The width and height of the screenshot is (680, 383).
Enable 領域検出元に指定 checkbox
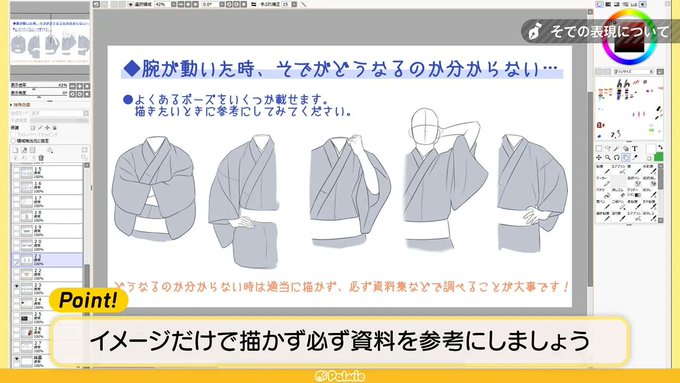click(13, 141)
